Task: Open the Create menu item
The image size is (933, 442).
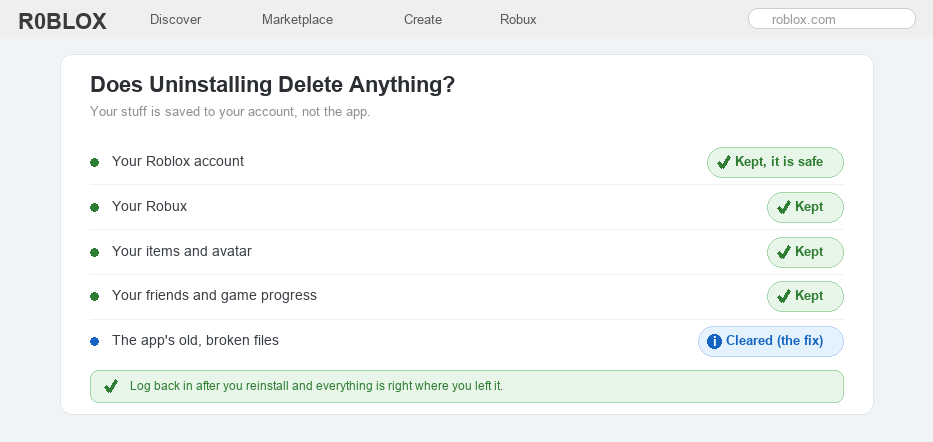Action: [x=422, y=20]
